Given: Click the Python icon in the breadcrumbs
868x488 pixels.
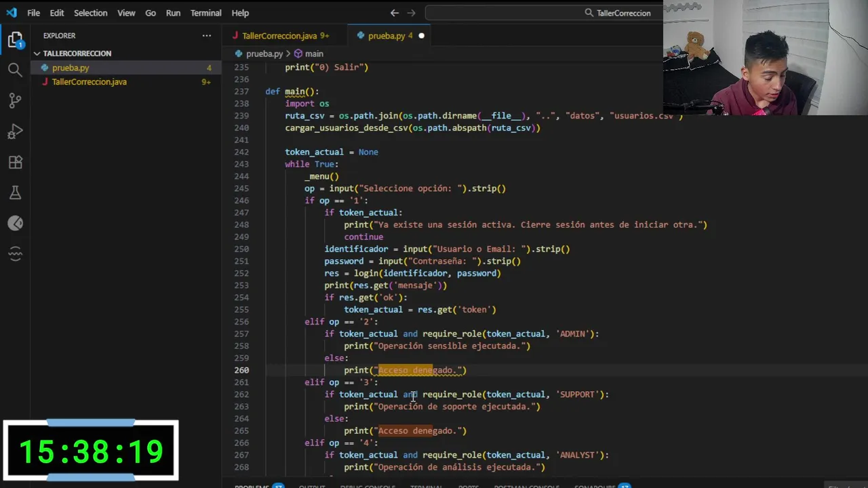Looking at the screenshot, I should 239,54.
